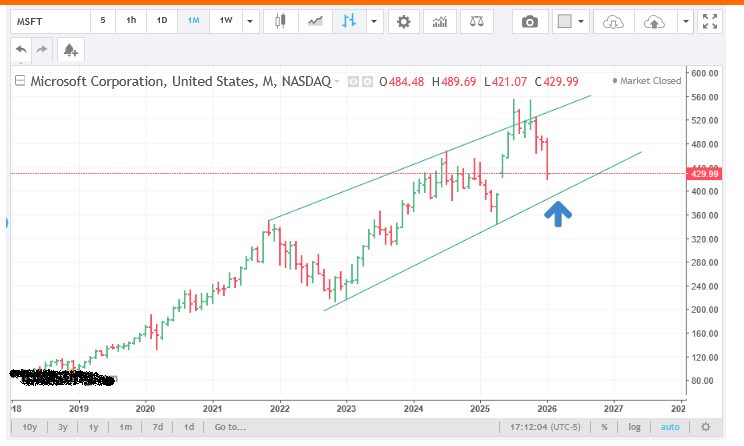This screenshot has height=446, width=744.
Task: Select the candlestick chart style icon
Action: coord(280,21)
